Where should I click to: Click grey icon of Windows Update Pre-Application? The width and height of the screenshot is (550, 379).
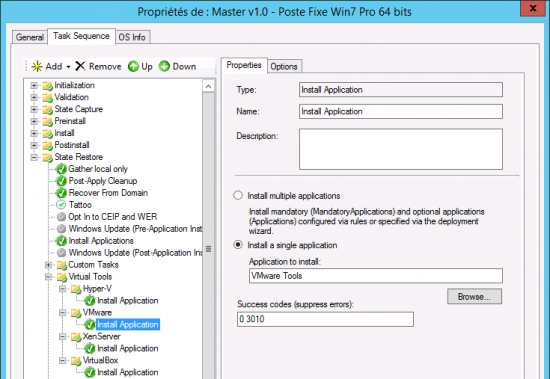pos(61,229)
